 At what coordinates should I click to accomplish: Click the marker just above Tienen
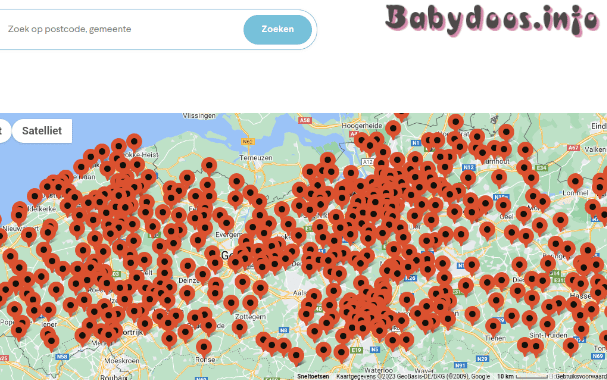(x=493, y=326)
